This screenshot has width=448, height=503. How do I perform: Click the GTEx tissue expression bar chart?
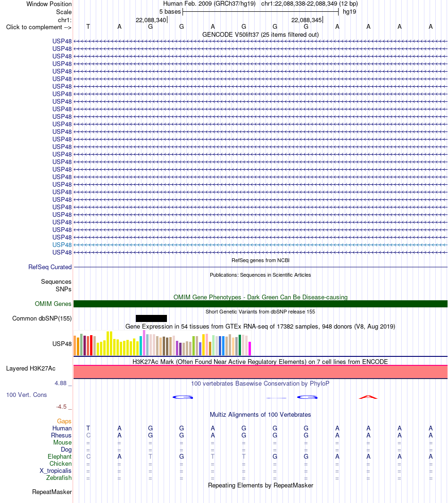click(x=162, y=343)
